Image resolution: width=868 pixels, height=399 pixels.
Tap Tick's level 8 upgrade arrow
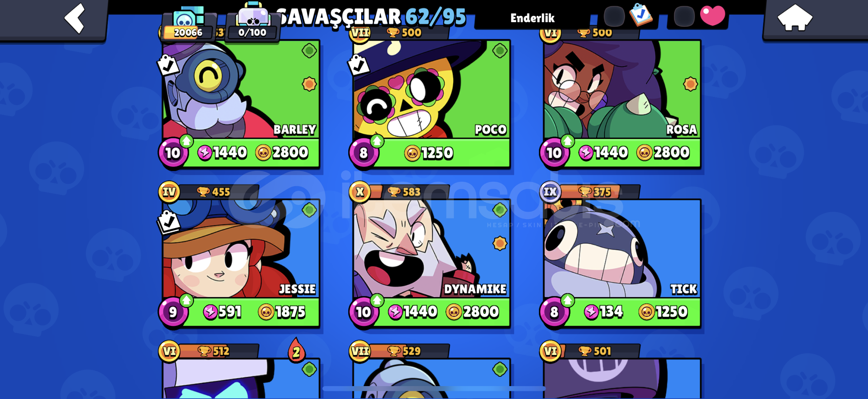(x=567, y=300)
